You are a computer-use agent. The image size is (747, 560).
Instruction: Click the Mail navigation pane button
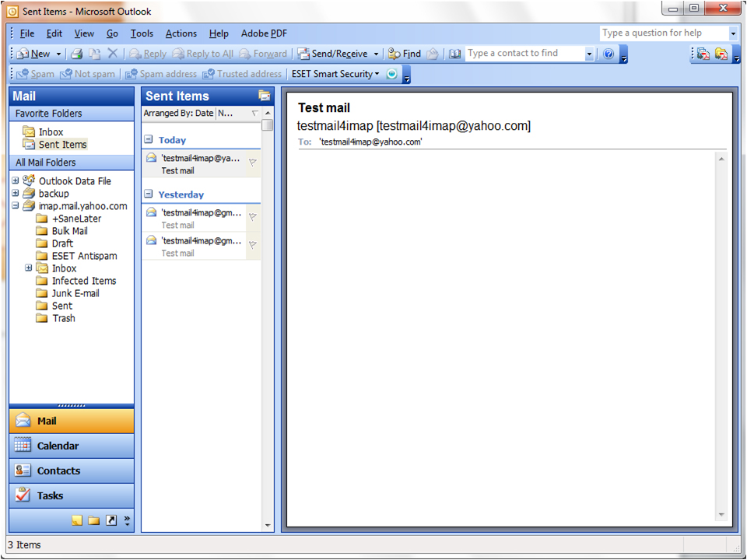coord(72,421)
